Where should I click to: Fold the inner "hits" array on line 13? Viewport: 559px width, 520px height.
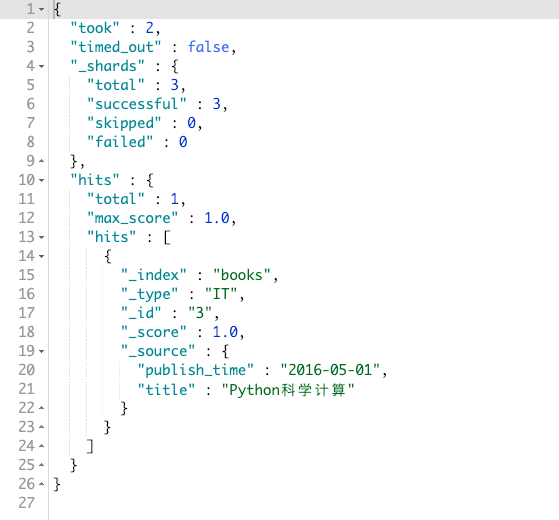(x=42, y=237)
